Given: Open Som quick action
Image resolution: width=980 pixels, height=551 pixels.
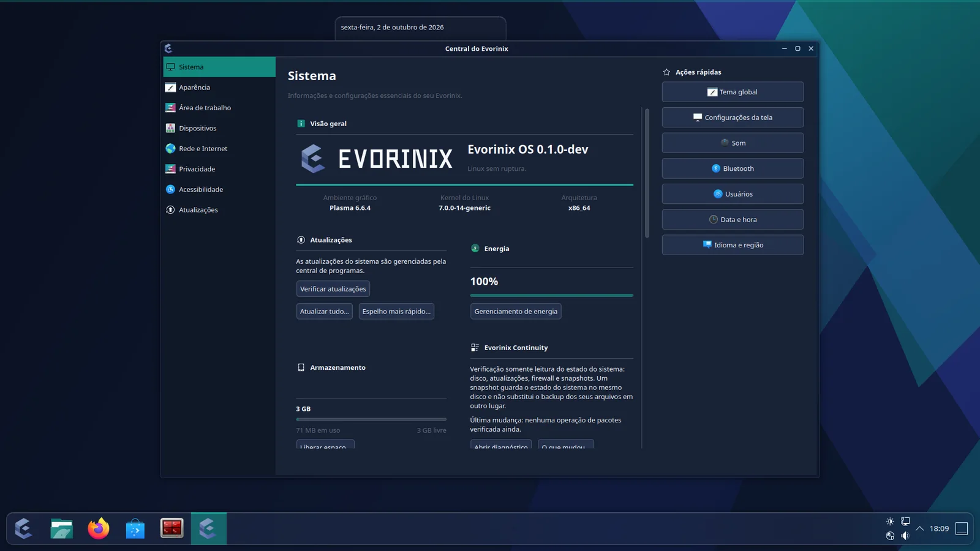Looking at the screenshot, I should coord(733,143).
